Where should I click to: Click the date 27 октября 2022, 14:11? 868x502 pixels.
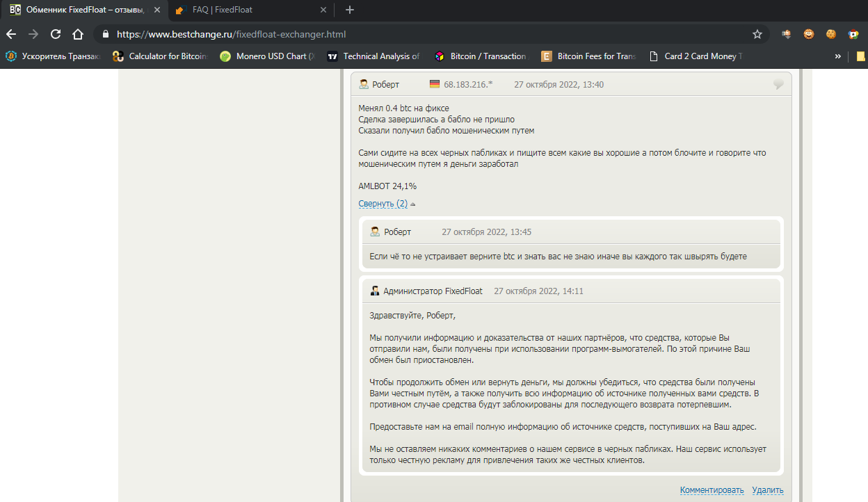539,291
